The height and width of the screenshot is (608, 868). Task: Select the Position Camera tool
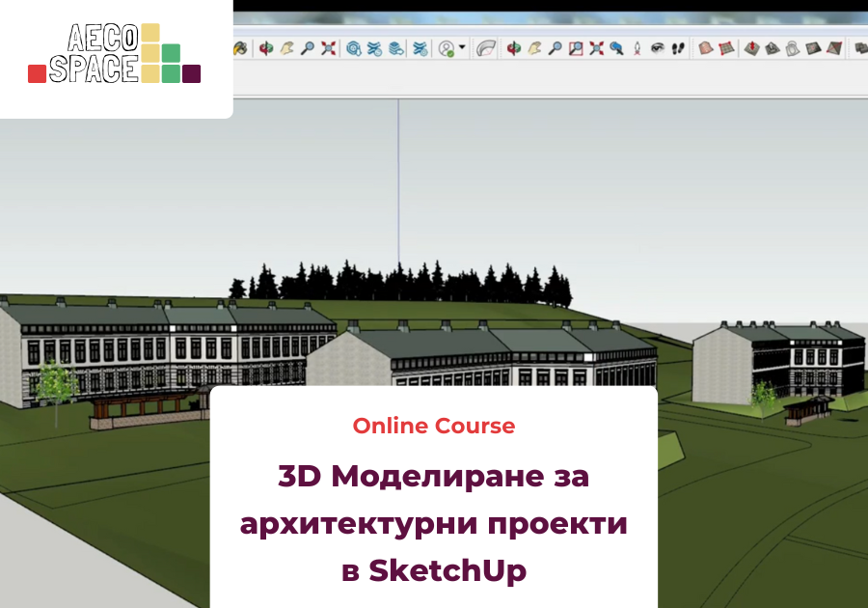(x=637, y=47)
